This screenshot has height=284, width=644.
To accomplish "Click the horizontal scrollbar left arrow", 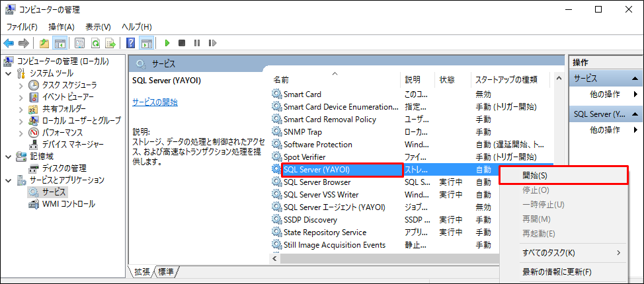I will click(275, 258).
